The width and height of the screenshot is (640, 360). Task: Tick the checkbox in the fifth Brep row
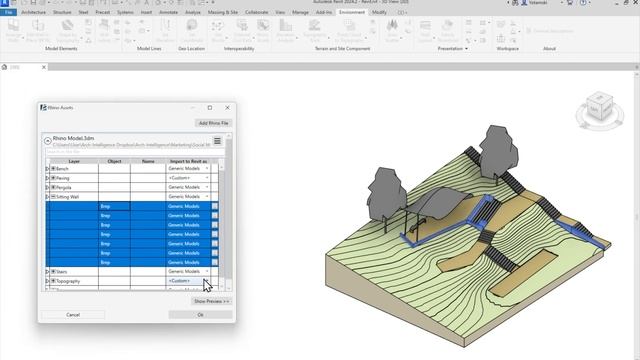coord(215,244)
